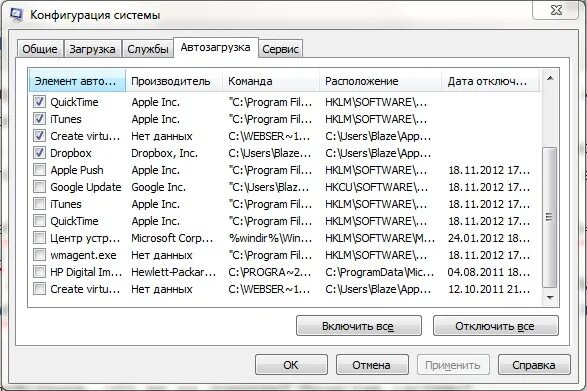587x391 pixels.
Task: Open the Сервис tab
Action: pos(280,49)
